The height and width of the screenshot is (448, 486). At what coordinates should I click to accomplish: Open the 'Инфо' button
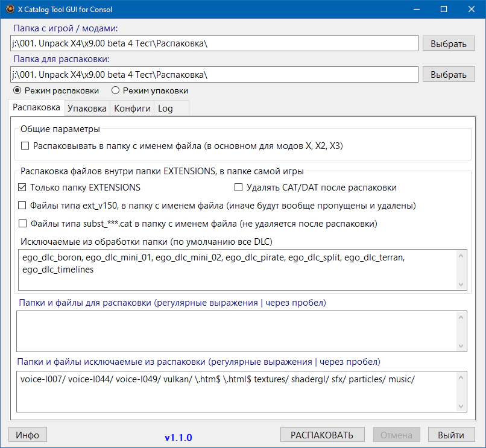[x=28, y=435]
